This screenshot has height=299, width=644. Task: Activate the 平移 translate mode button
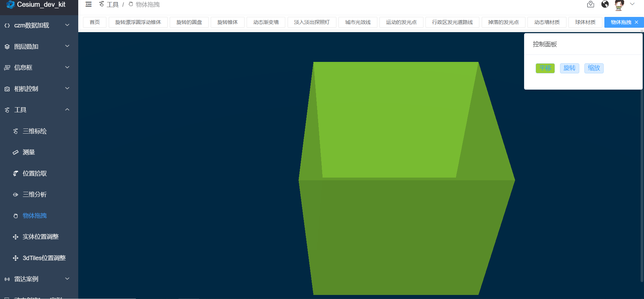pyautogui.click(x=545, y=68)
